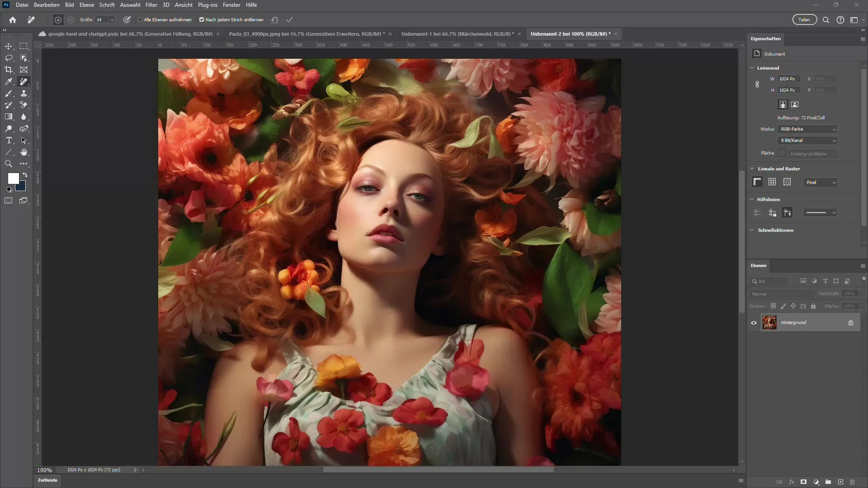Viewport: 868px width, 488px height.
Task: Click the Search magnifier in options bar
Action: pos(826,20)
